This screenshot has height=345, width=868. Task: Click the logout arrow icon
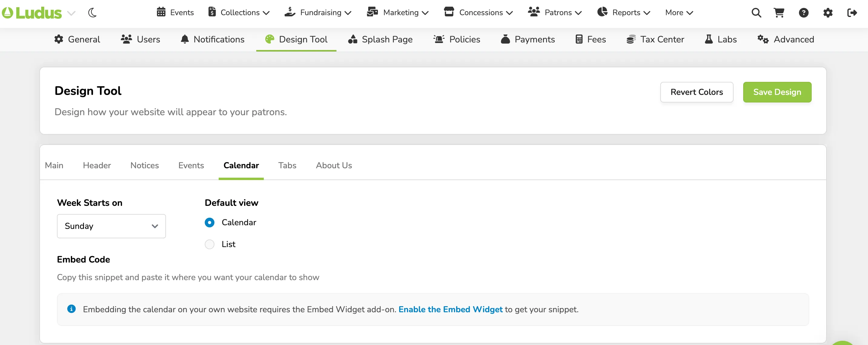coord(852,13)
